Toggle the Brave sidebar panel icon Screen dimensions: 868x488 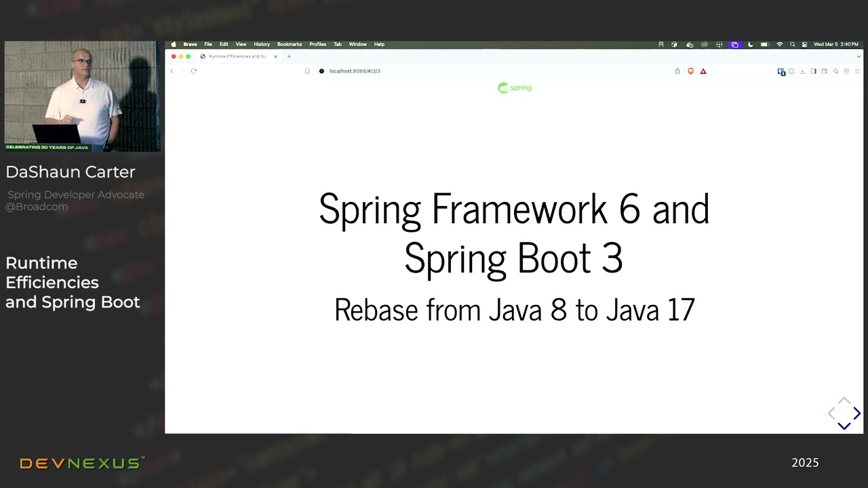click(x=813, y=71)
